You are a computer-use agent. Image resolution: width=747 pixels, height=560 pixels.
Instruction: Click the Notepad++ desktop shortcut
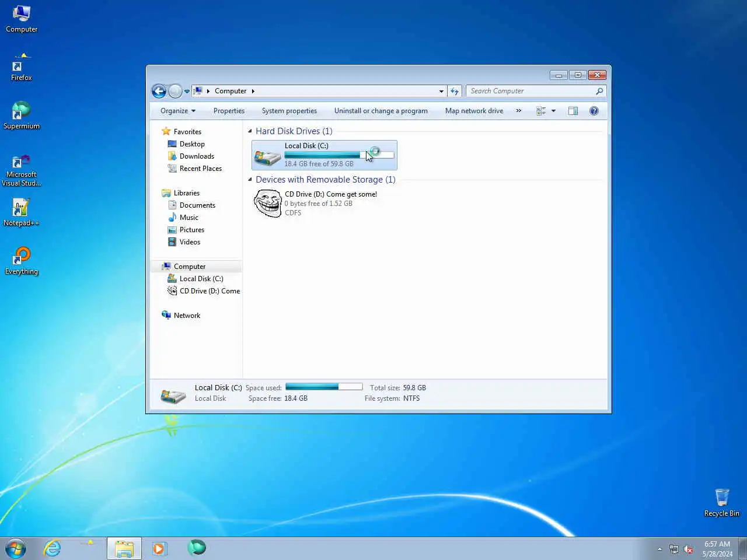[x=22, y=212]
